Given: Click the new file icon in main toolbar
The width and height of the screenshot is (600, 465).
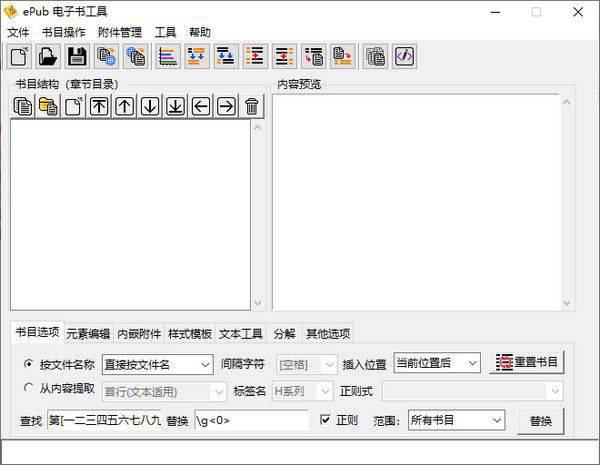Looking at the screenshot, I should [20, 56].
